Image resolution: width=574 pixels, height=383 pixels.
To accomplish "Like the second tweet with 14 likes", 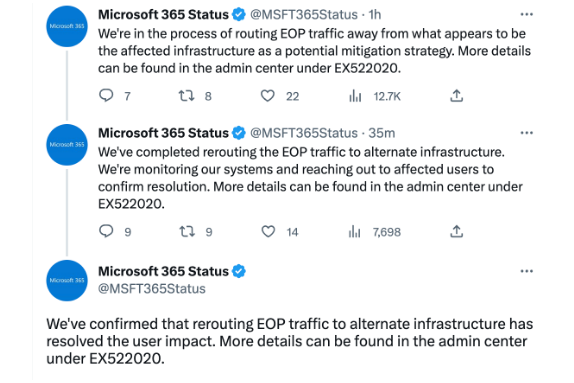I will [268, 231].
